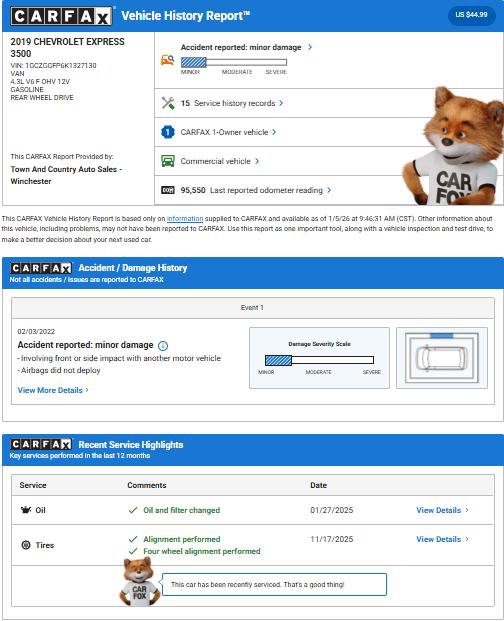Follow the 'information' hyperlink in disclaimer

[x=185, y=219]
